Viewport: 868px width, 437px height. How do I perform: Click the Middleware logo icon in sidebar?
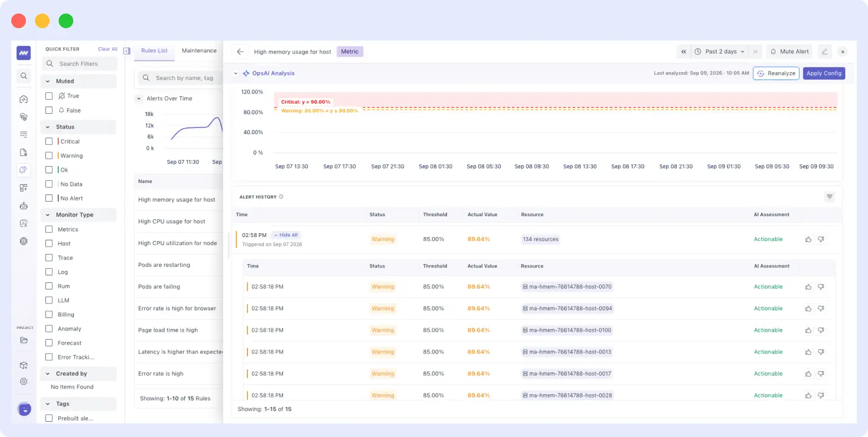point(24,53)
